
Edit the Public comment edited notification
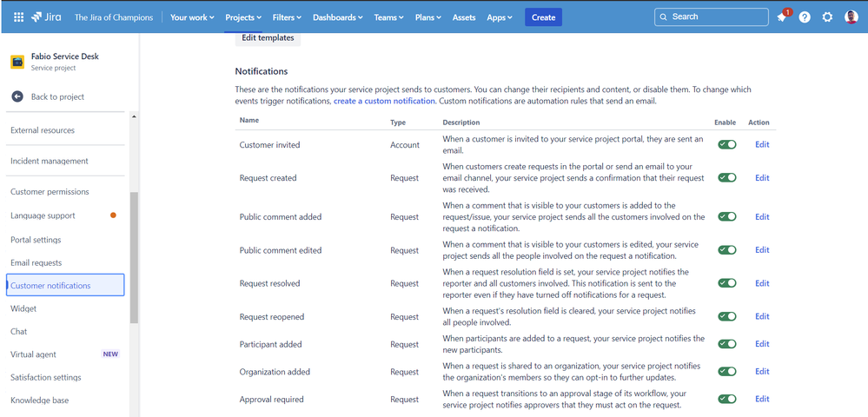tap(762, 249)
